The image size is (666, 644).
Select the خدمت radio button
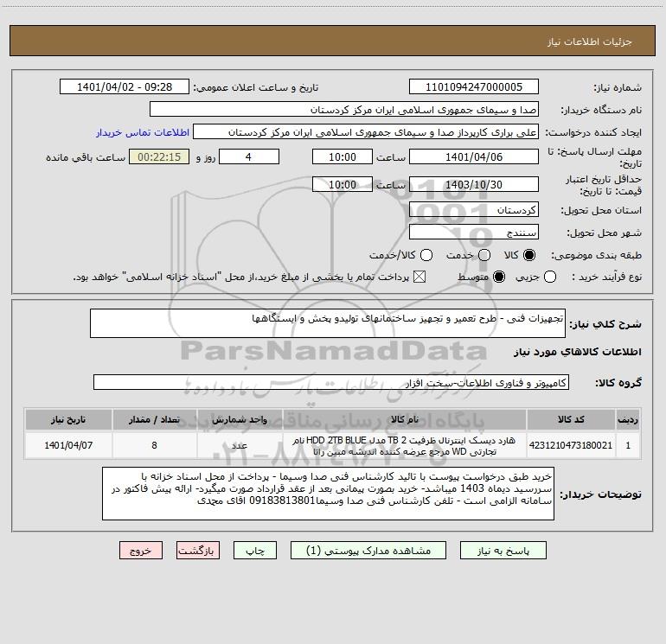tap(484, 255)
